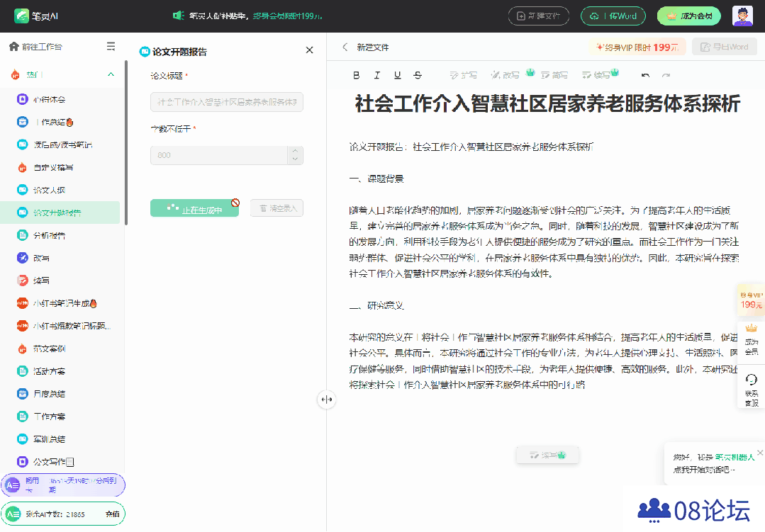The width and height of the screenshot is (765, 532).
Task: Click the 成为会员 header button
Action: pyautogui.click(x=689, y=16)
